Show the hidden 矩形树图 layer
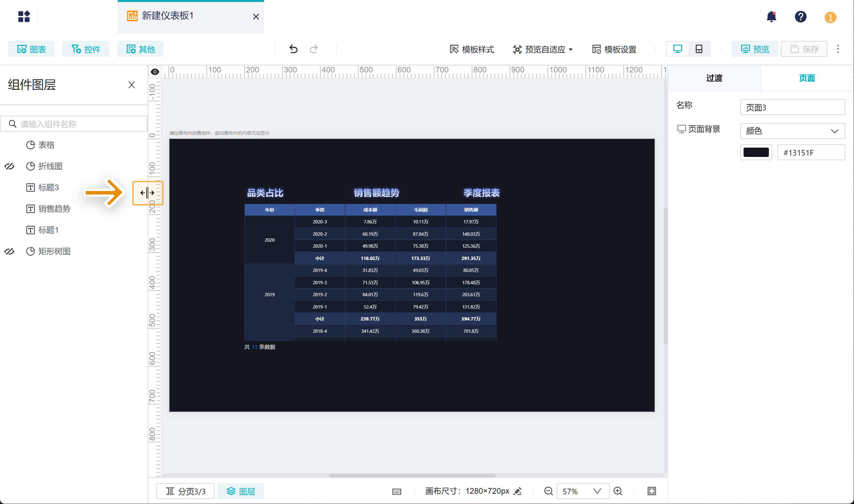 click(x=10, y=251)
